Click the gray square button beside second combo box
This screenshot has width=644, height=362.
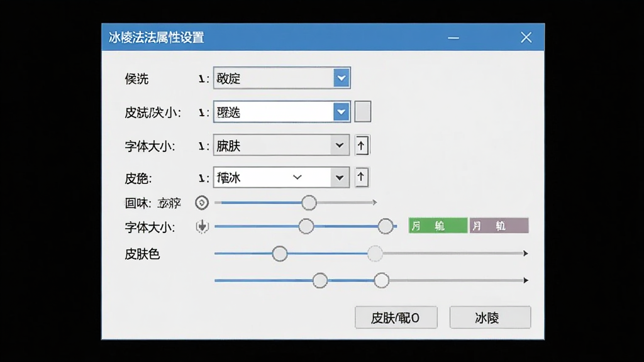click(x=363, y=112)
